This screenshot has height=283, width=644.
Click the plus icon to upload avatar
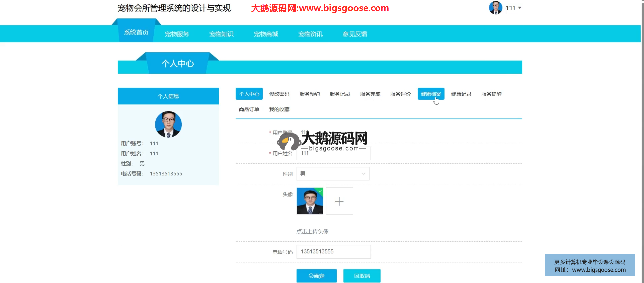pos(339,201)
